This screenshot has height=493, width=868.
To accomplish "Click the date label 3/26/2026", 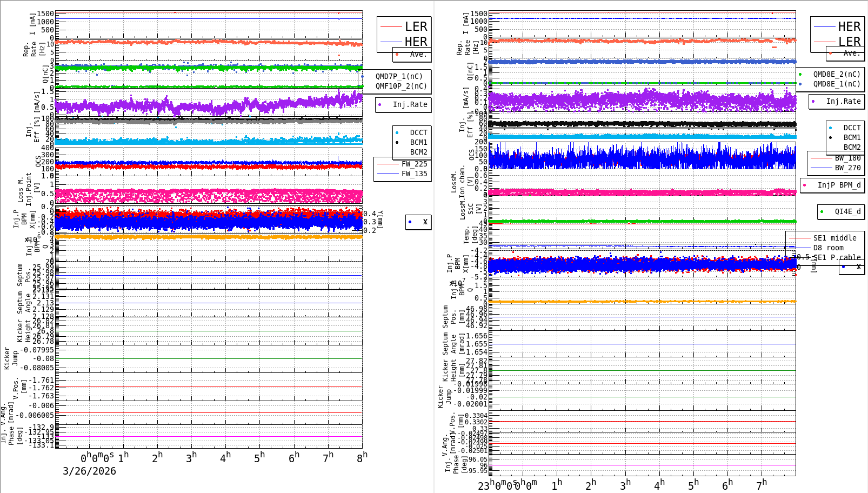I will click(x=89, y=471).
